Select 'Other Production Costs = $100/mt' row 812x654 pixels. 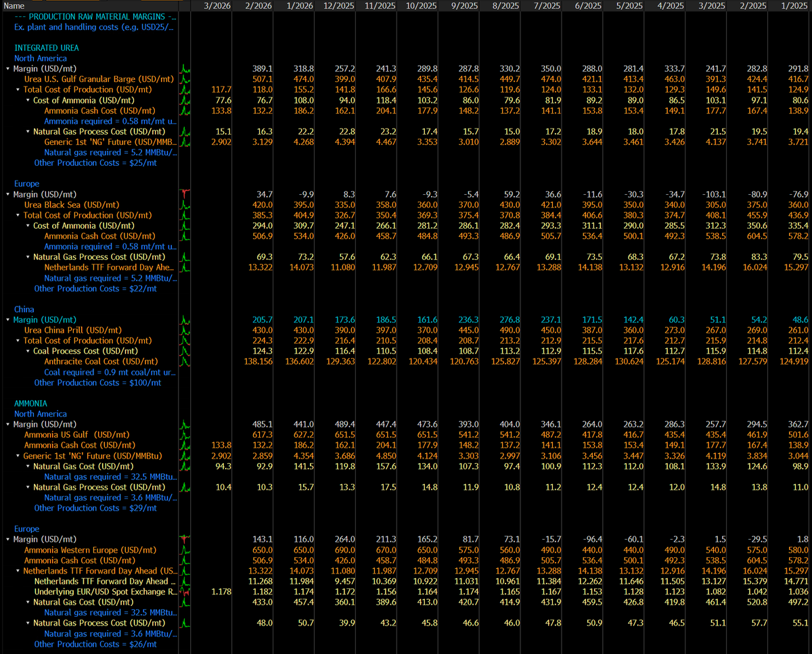click(x=97, y=383)
